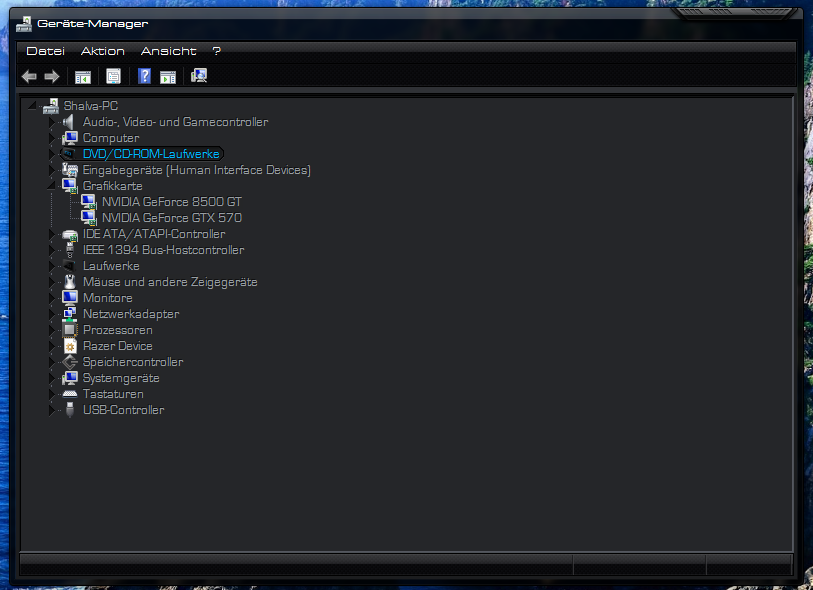Open the Ansicht menu

[x=169, y=51]
